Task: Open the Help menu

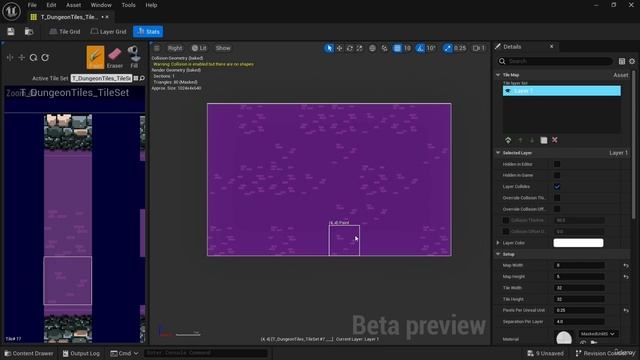Action: (151, 5)
